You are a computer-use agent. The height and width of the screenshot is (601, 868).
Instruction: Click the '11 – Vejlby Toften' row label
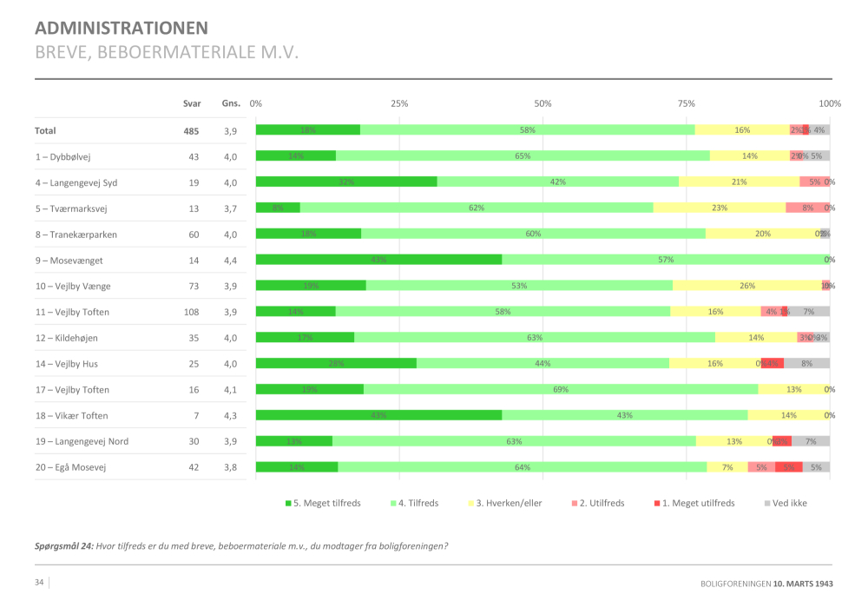point(72,312)
